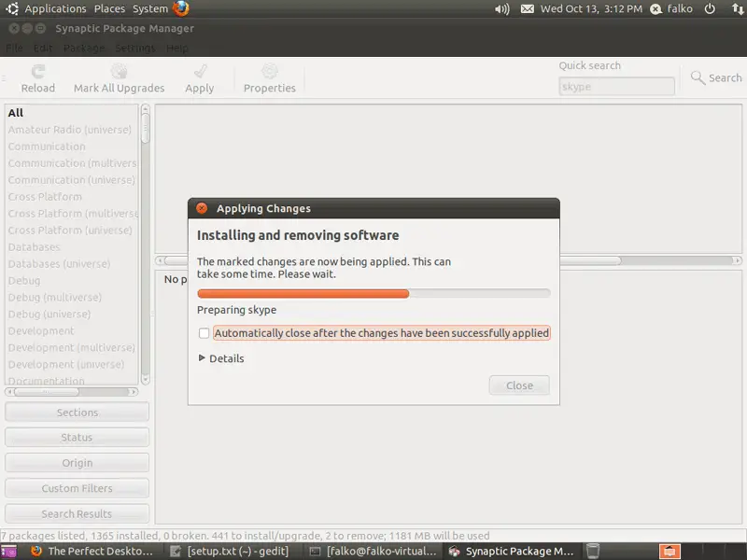Select the Development category
The height and width of the screenshot is (560, 747).
[72, 331]
